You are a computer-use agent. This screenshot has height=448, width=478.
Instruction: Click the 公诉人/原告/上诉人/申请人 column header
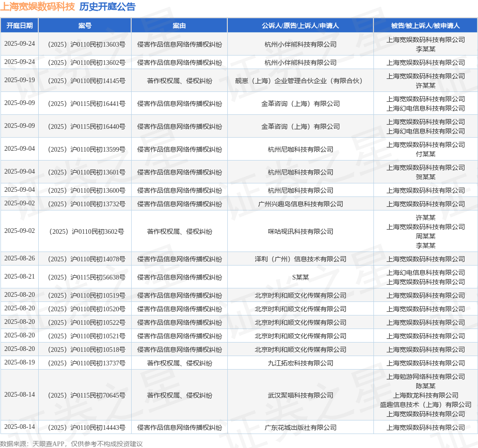point(300,26)
